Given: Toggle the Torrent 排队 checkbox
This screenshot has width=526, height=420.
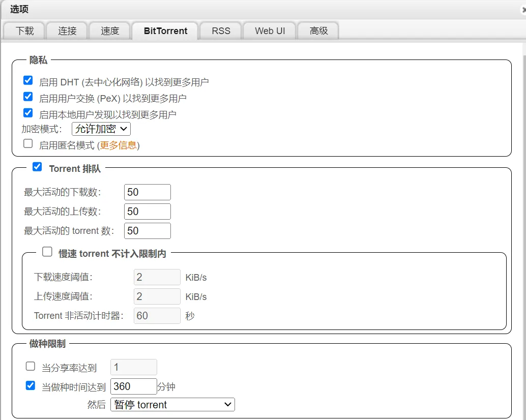Looking at the screenshot, I should pos(37,167).
